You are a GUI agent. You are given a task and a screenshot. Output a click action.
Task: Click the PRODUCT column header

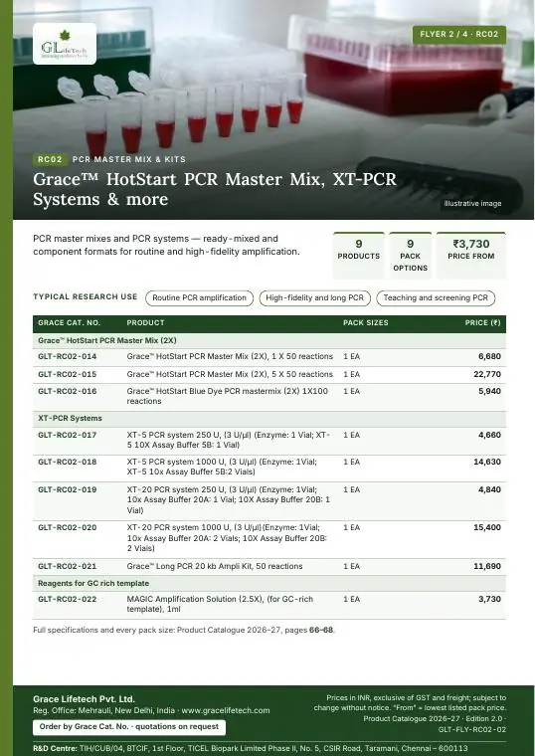(x=145, y=323)
